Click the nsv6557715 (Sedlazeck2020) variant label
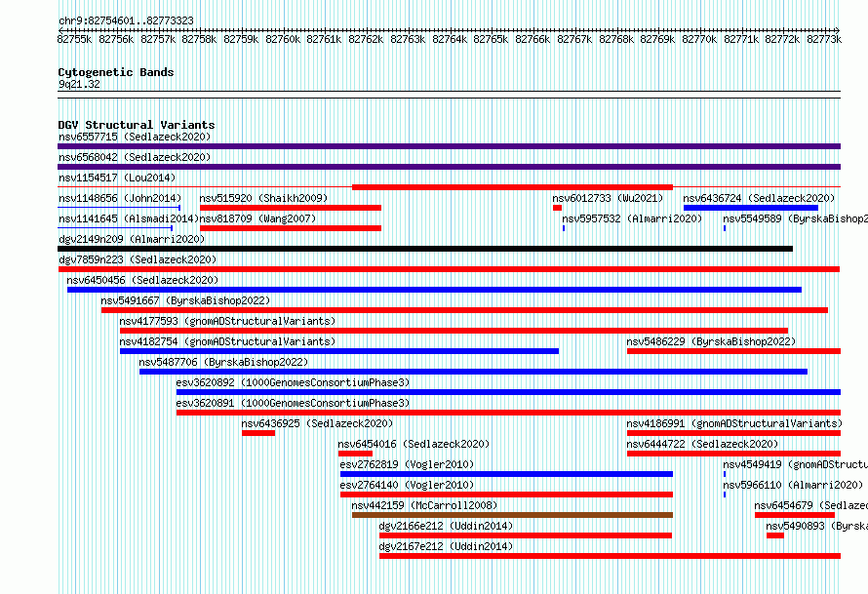The height and width of the screenshot is (594, 868). click(x=135, y=137)
